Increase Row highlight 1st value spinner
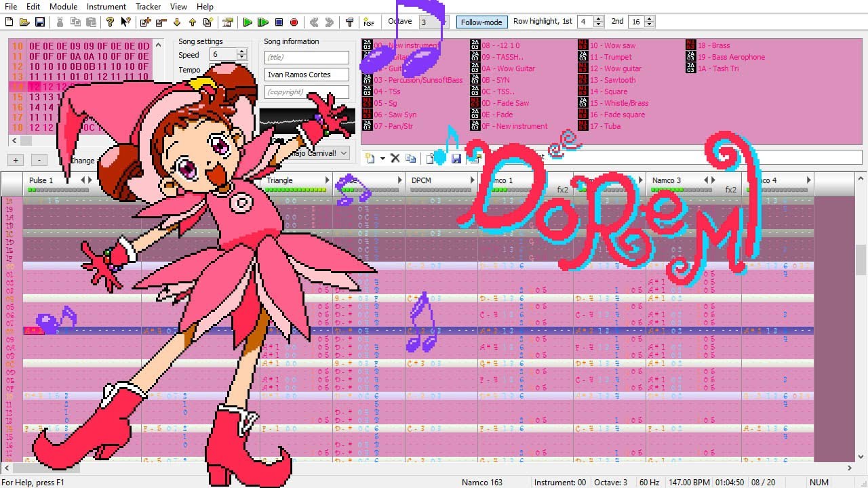 (598, 18)
